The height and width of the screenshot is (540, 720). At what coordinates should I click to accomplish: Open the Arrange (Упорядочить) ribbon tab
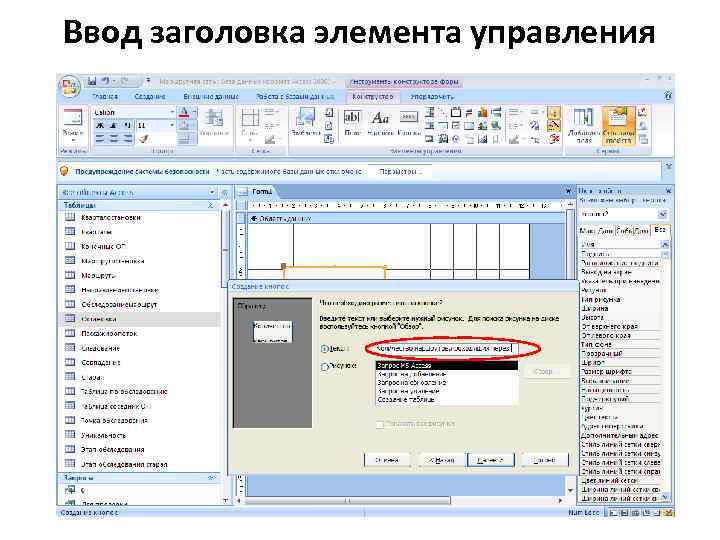(x=432, y=96)
